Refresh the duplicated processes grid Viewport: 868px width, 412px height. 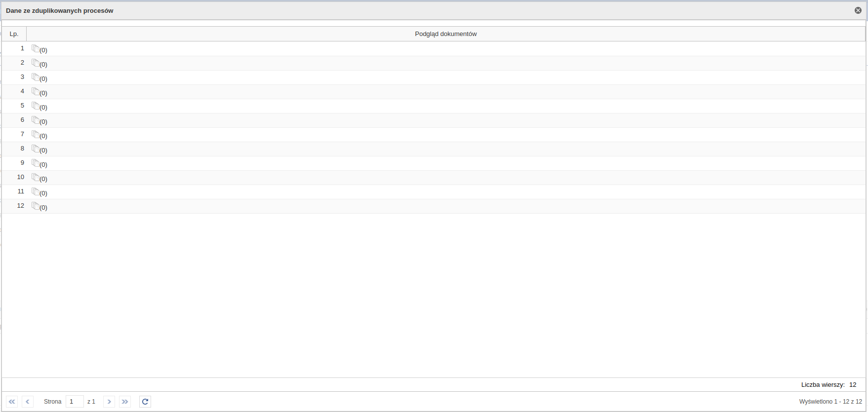click(x=145, y=402)
